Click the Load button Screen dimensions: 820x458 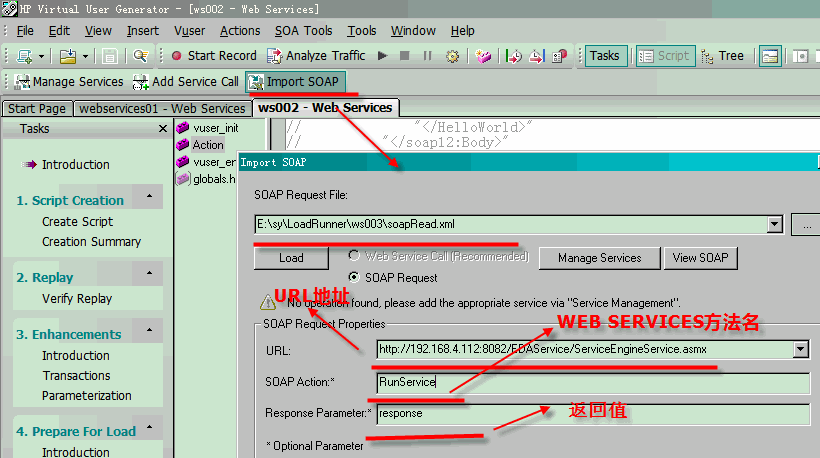coord(291,258)
